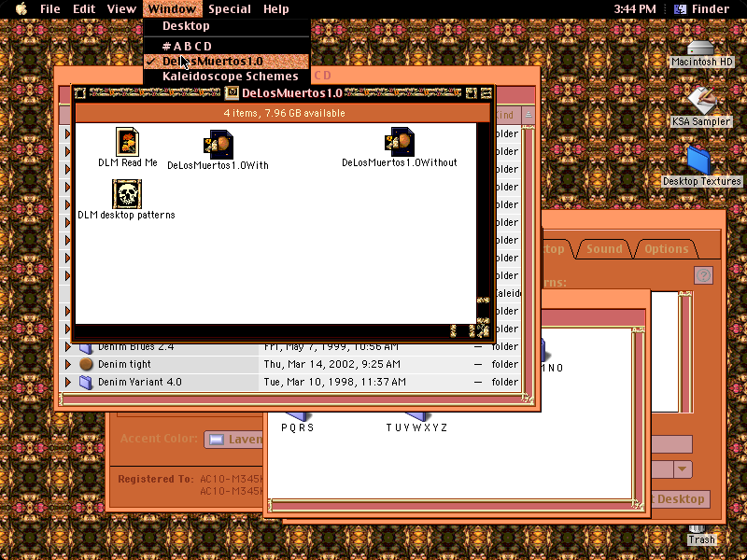This screenshot has height=560, width=747.
Task: Click the Finder application menu icon
Action: pyautogui.click(x=681, y=9)
